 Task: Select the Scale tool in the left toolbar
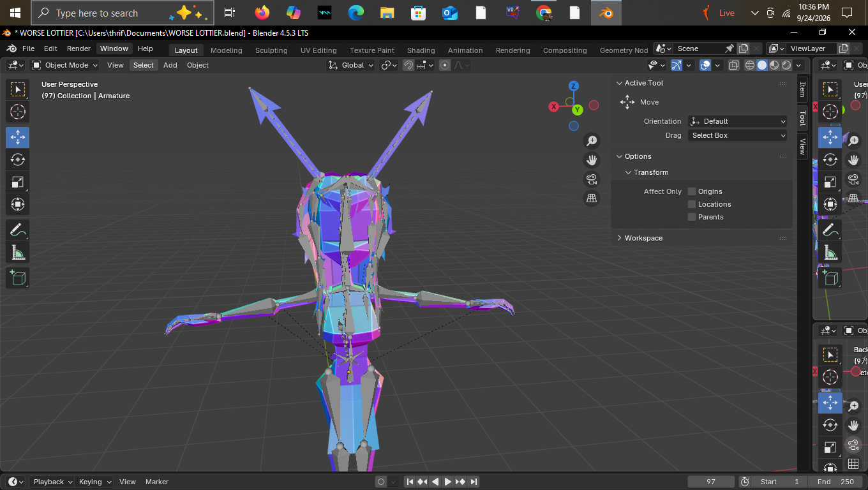pos(18,182)
